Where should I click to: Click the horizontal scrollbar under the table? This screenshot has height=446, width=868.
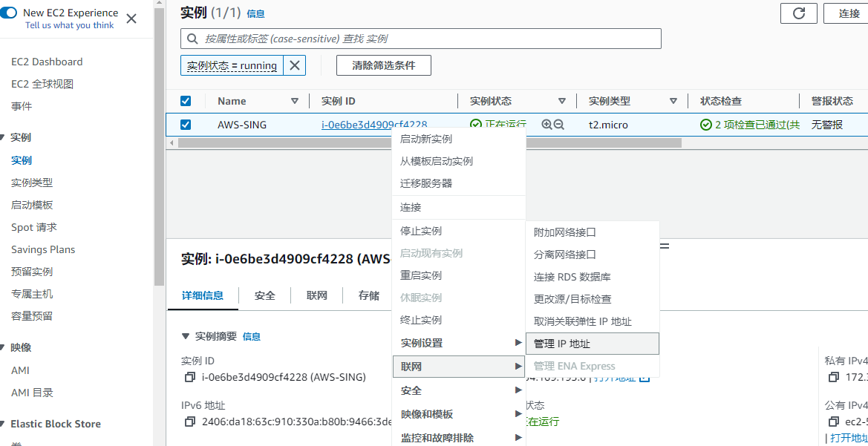[x=282, y=142]
